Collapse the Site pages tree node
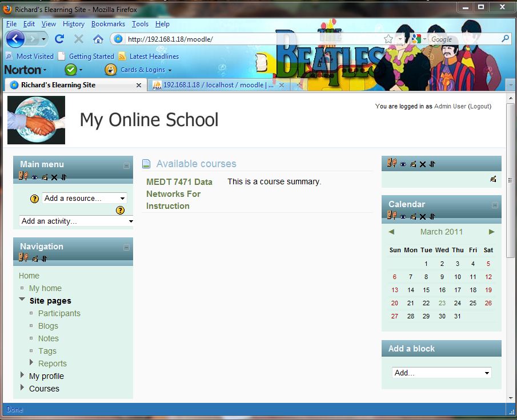This screenshot has height=420, width=517. point(22,300)
